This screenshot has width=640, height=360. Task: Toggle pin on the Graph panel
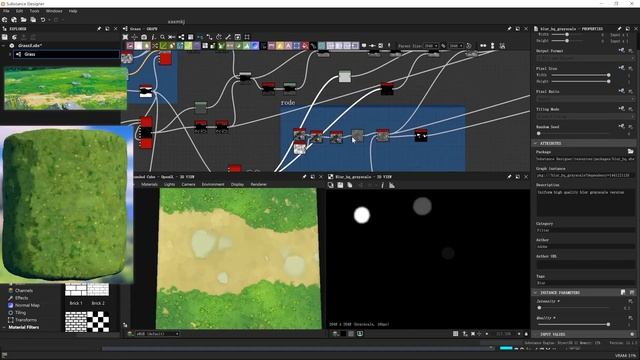tap(509, 29)
